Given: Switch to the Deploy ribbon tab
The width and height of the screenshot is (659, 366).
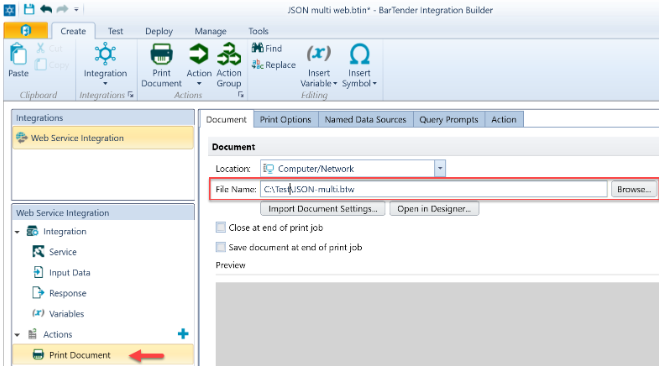Looking at the screenshot, I should (159, 31).
